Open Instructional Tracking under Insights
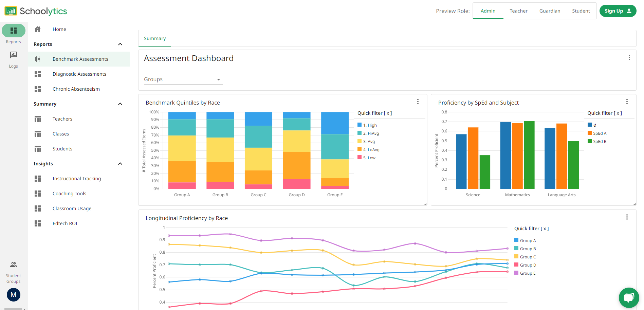The image size is (644, 310). [x=76, y=178]
